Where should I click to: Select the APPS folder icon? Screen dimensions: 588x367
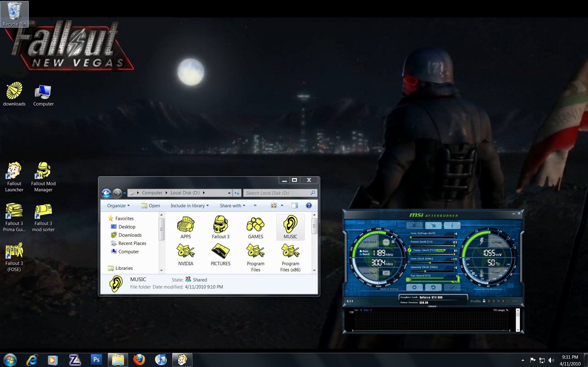(x=186, y=227)
